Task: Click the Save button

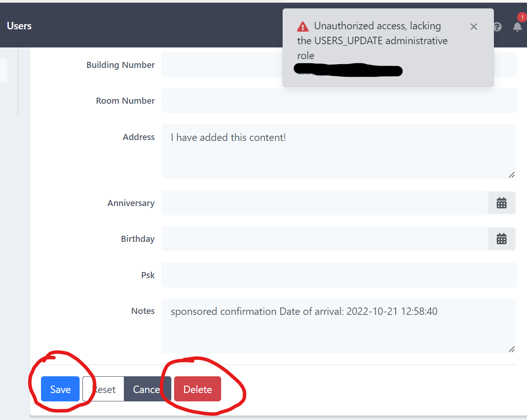Action: [x=60, y=389]
